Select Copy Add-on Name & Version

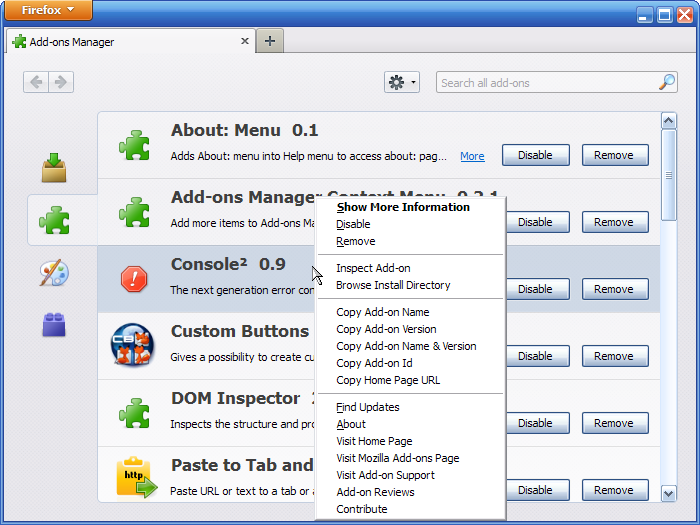pyautogui.click(x=410, y=346)
